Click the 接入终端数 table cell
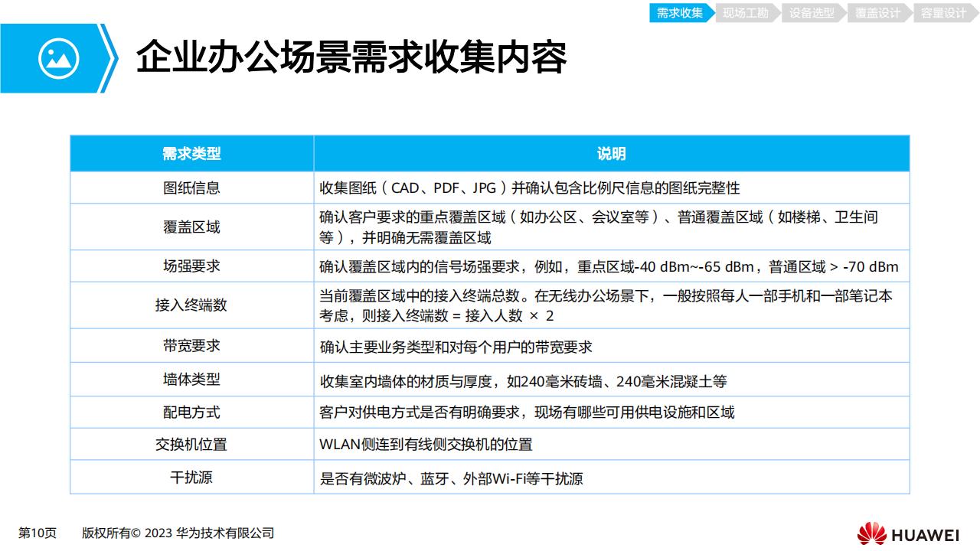980x551 pixels. [191, 305]
